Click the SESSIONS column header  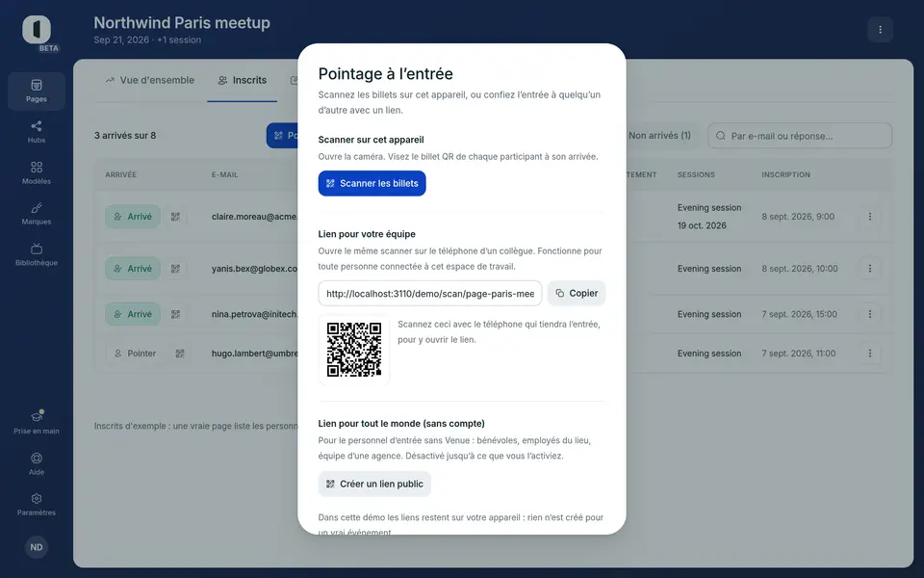(x=696, y=174)
